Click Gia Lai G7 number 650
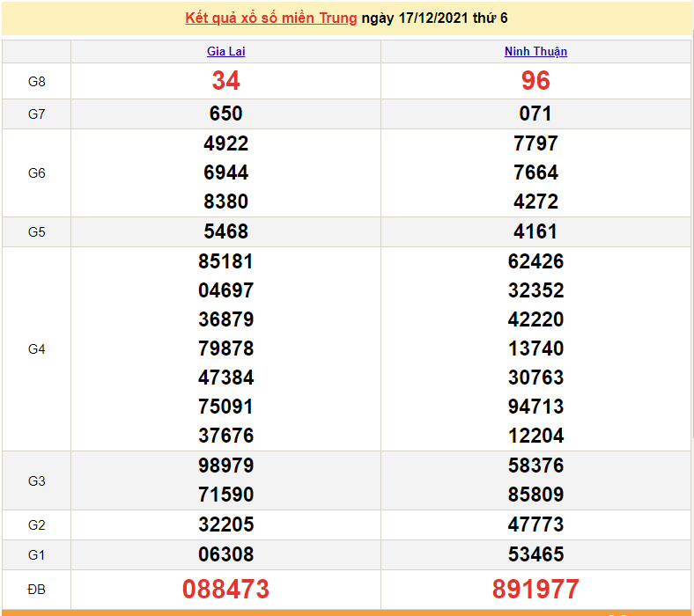Screen dimensions: 694x616 click(x=225, y=114)
